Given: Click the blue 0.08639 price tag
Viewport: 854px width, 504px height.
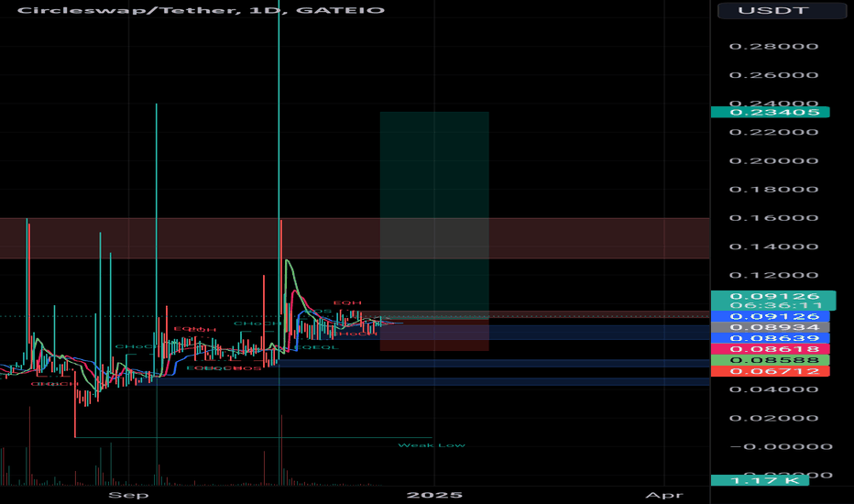Looking at the screenshot, I should click(x=770, y=338).
